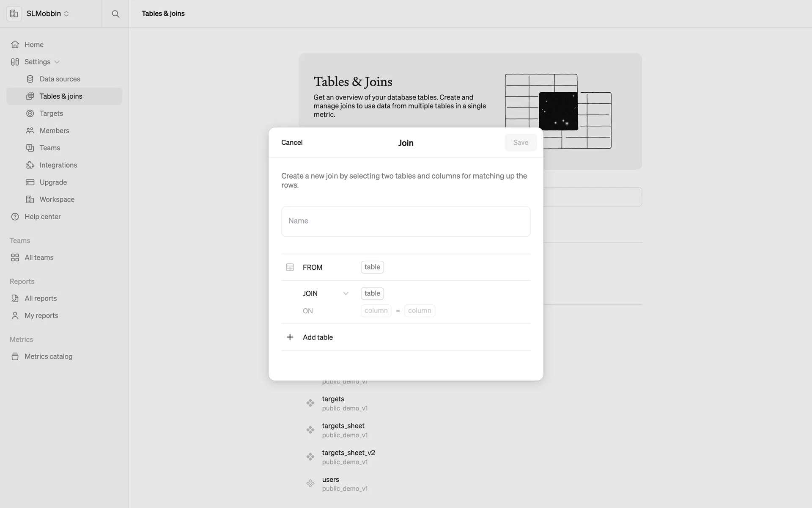Screen dimensions: 812x508
Task: Click the table grid icon beside FROM
Action: 290,267
